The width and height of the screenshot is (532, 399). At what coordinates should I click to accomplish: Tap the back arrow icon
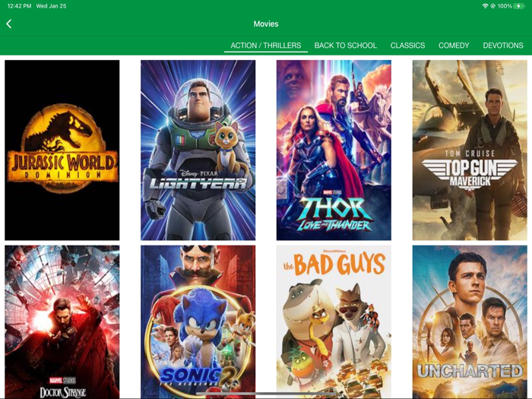coord(9,24)
